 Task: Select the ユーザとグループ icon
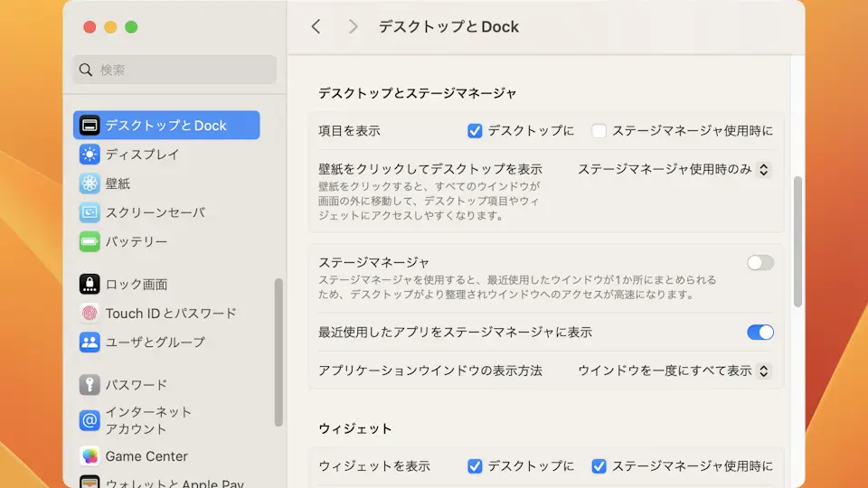90,343
